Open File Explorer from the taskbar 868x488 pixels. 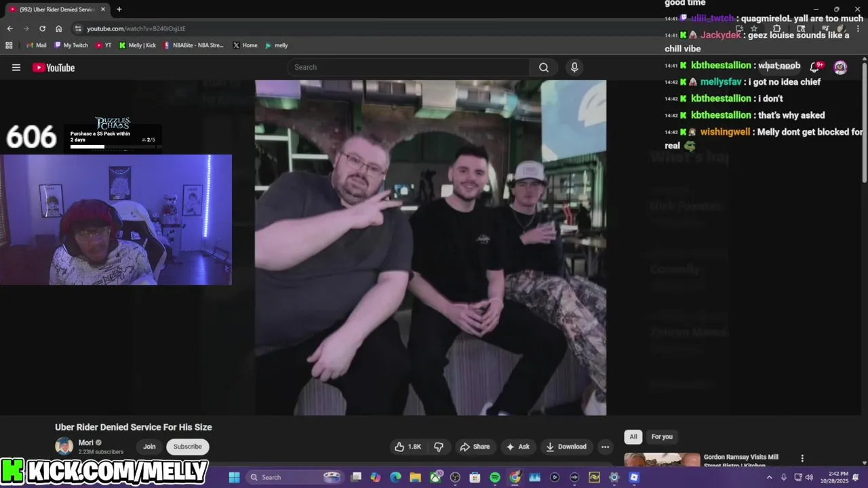click(415, 477)
